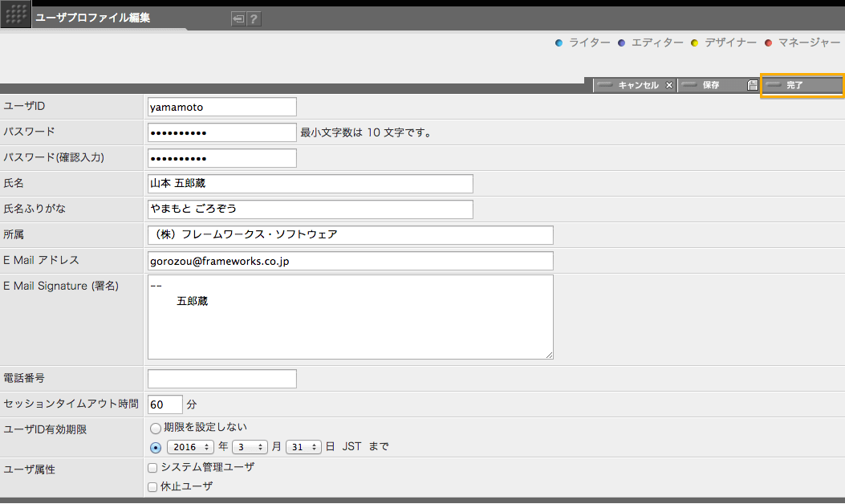Click the purple エディター role dot
This screenshot has height=504, width=845.
pos(621,43)
